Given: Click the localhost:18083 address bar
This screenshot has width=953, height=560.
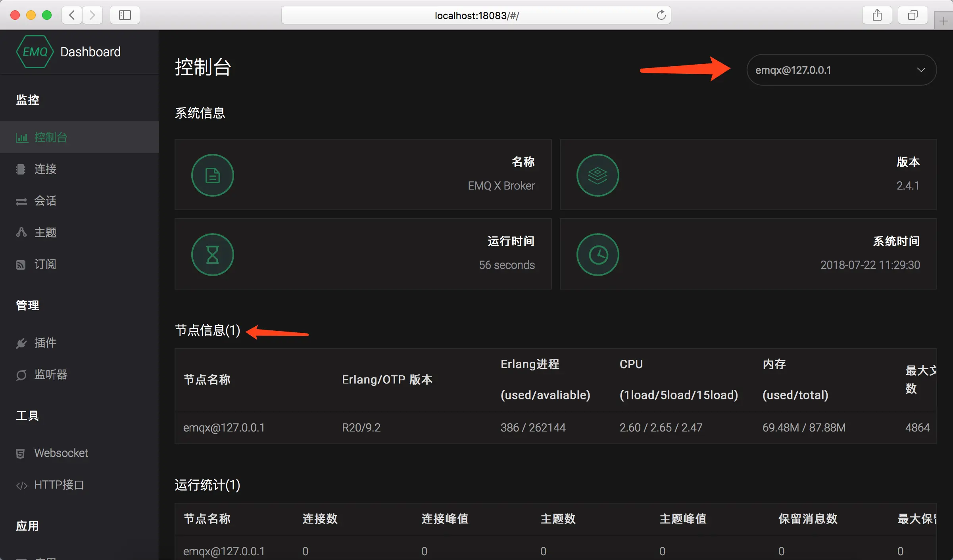Looking at the screenshot, I should click(x=476, y=15).
